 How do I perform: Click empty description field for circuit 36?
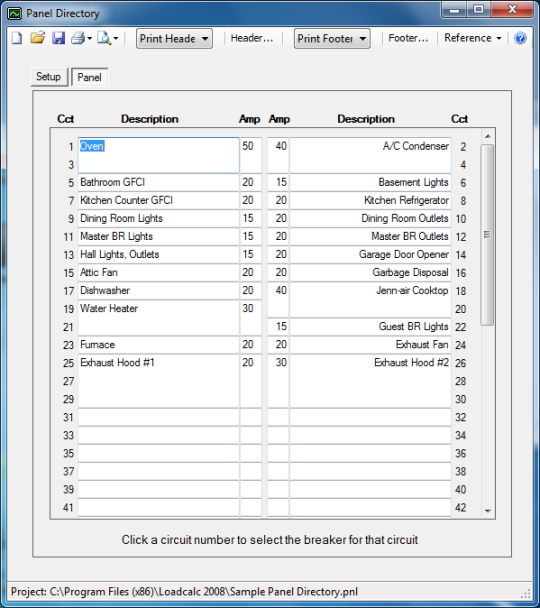pos(370,453)
